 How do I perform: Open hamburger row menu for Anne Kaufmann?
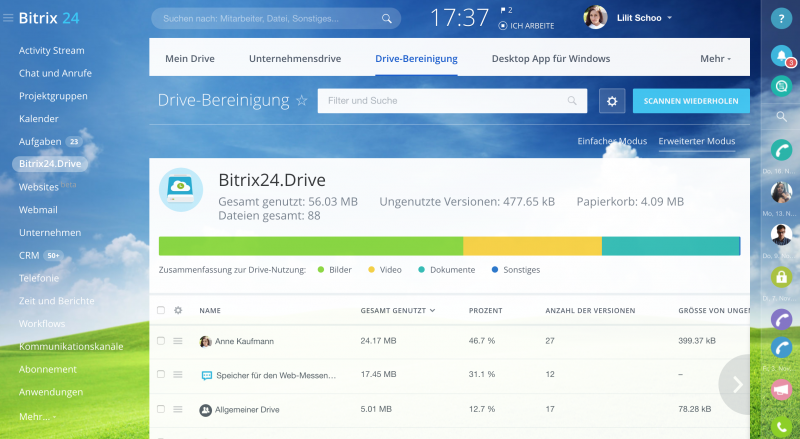coord(178,341)
